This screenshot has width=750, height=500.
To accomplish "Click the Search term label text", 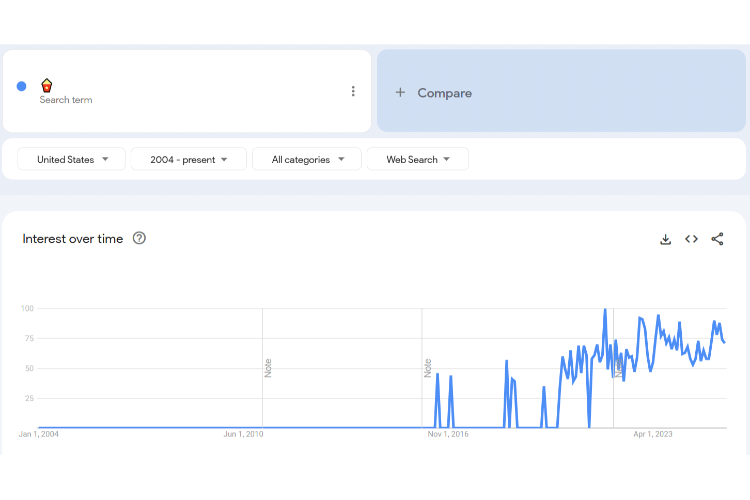I will [x=66, y=100].
